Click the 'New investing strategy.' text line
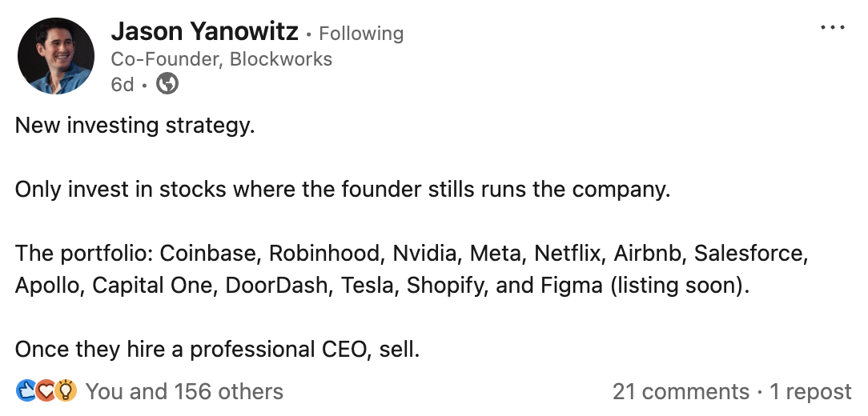This screenshot has height=416, width=868. 135,126
